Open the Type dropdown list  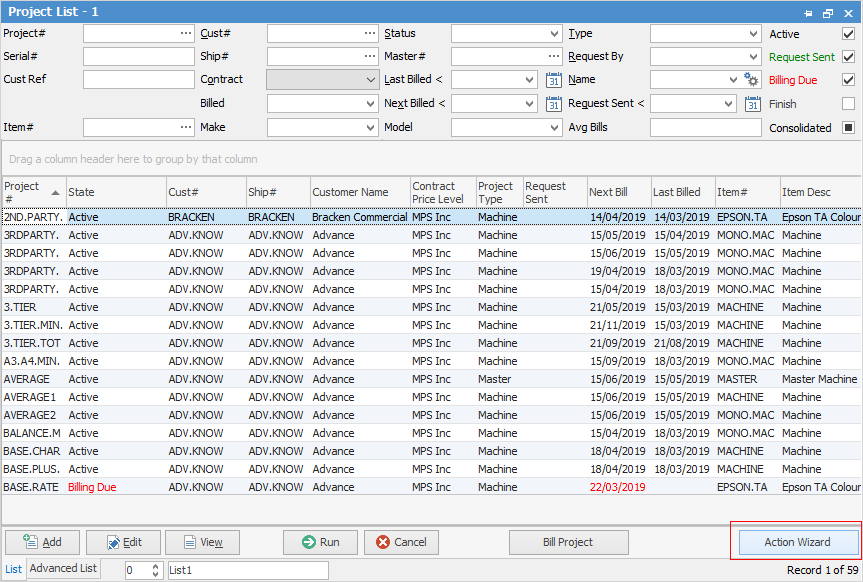click(x=753, y=34)
